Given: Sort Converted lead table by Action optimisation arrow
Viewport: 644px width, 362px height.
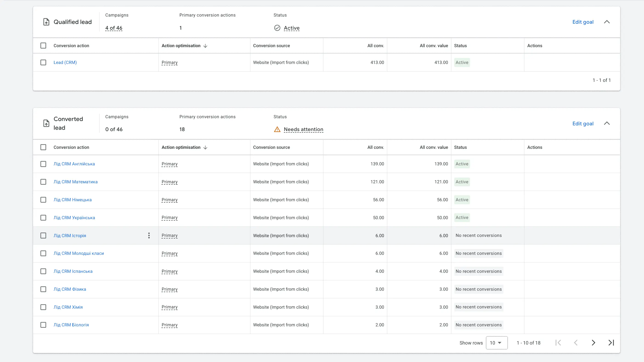Looking at the screenshot, I should [x=206, y=147].
